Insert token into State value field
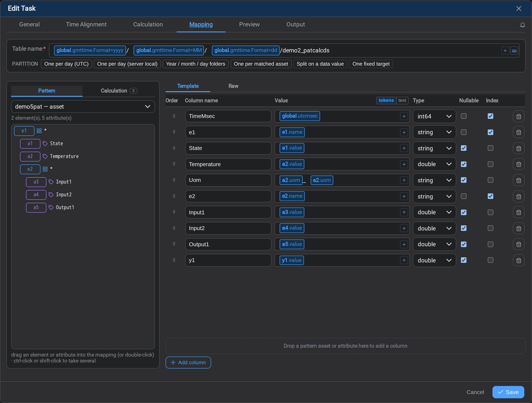 pyautogui.click(x=404, y=148)
